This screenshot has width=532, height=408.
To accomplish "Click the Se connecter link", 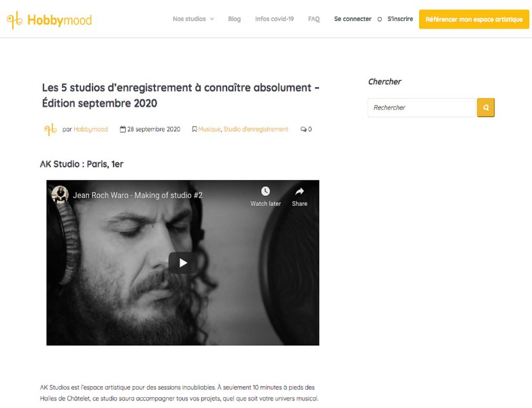I will (352, 19).
